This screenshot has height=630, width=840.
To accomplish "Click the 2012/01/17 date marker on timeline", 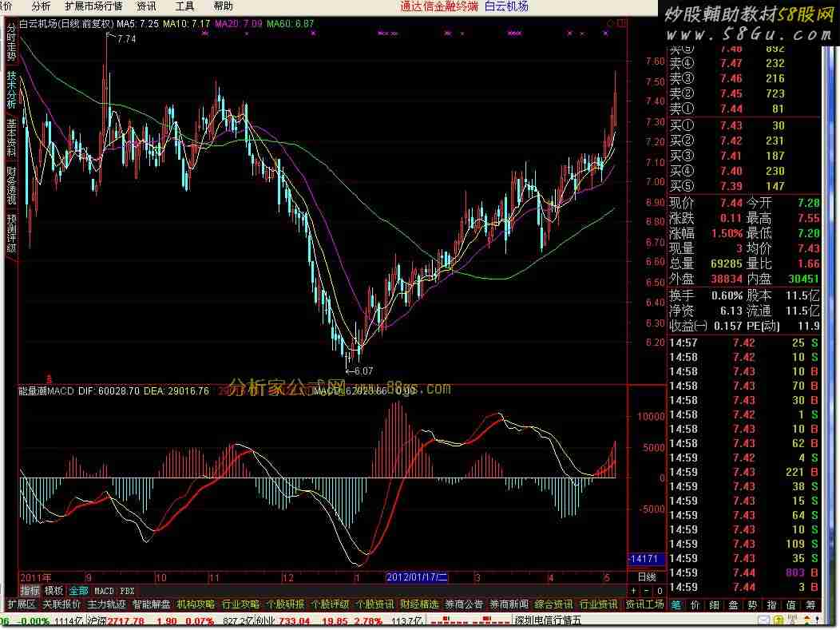I will pos(418,577).
